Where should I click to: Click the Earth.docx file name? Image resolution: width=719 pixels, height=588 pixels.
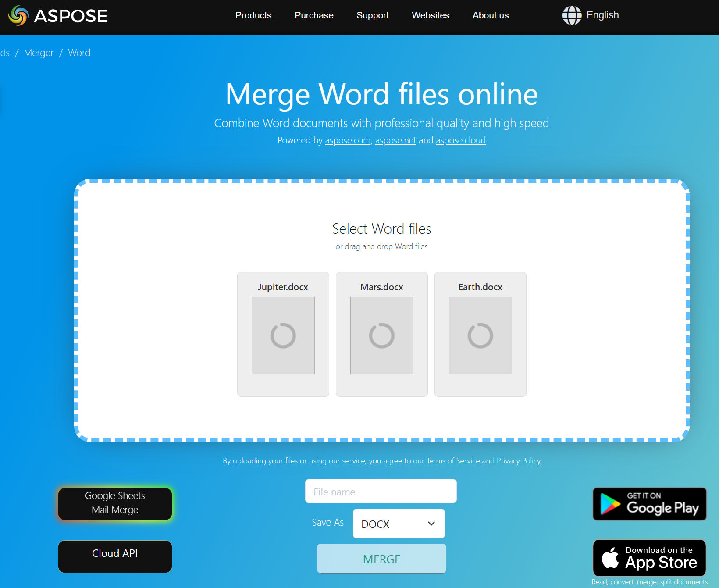(x=480, y=287)
